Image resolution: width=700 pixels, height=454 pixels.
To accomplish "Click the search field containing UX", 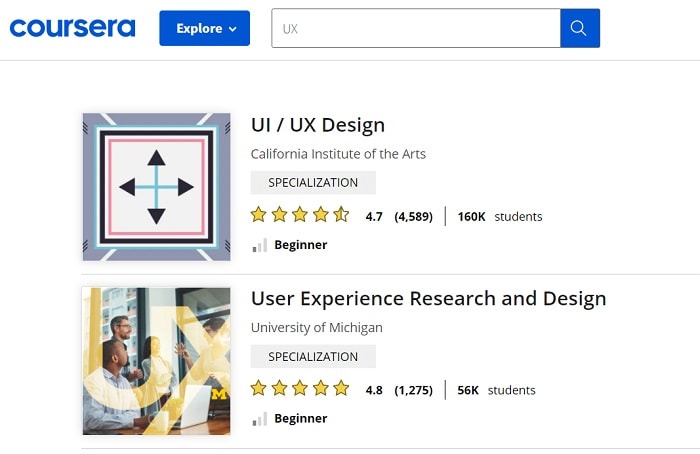I will (x=415, y=28).
